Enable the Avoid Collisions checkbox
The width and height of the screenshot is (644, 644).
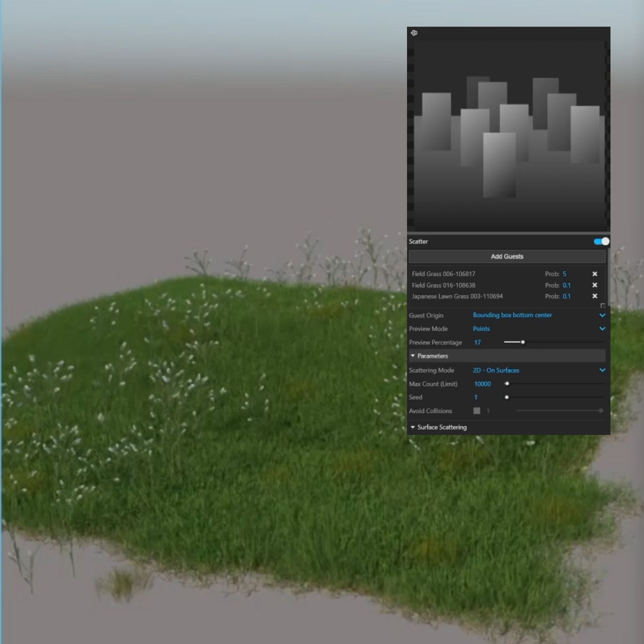477,411
